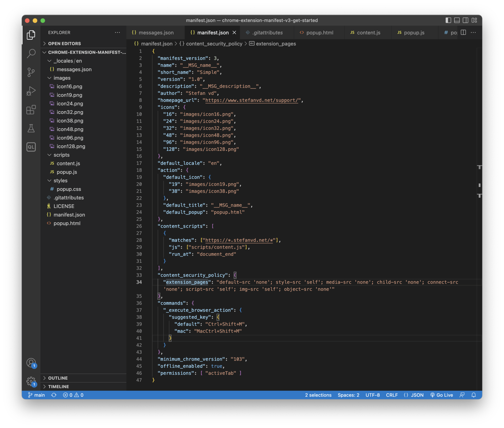The width and height of the screenshot is (504, 428).
Task: Expand the OUTLINE section
Action: [x=58, y=378]
